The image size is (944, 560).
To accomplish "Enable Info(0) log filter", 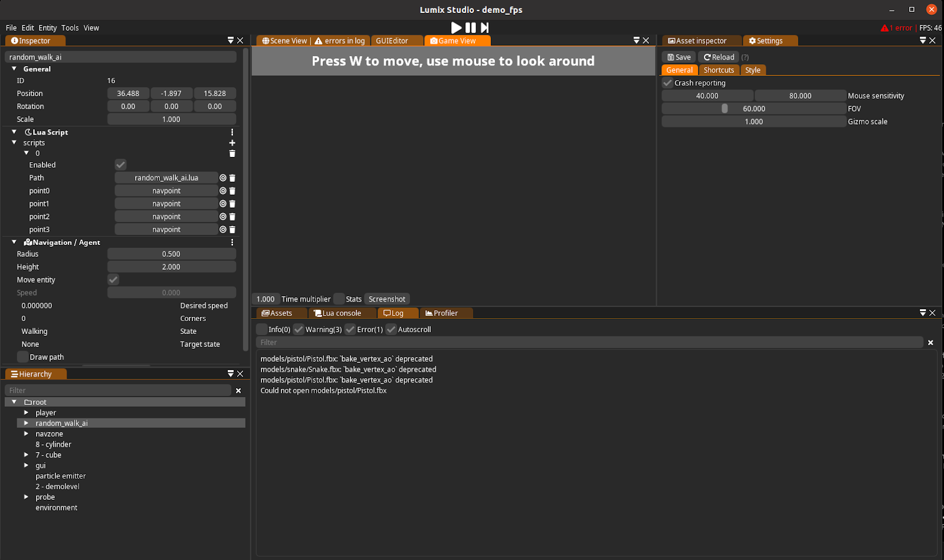I will pos(262,329).
